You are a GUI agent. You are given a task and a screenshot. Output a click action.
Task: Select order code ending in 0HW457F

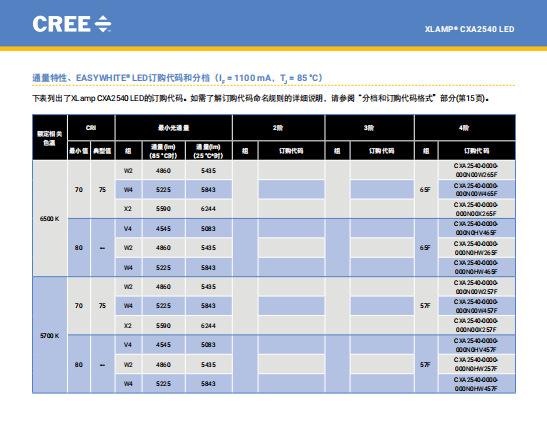(x=476, y=384)
